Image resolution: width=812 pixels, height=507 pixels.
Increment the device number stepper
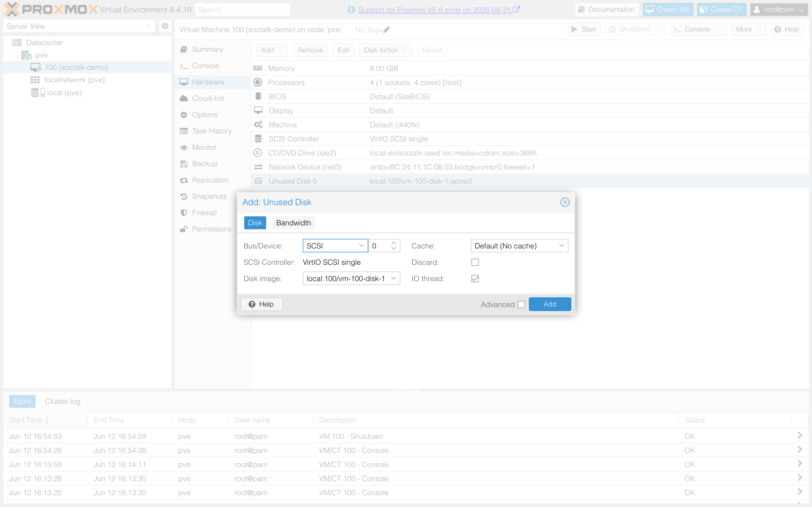(x=394, y=243)
